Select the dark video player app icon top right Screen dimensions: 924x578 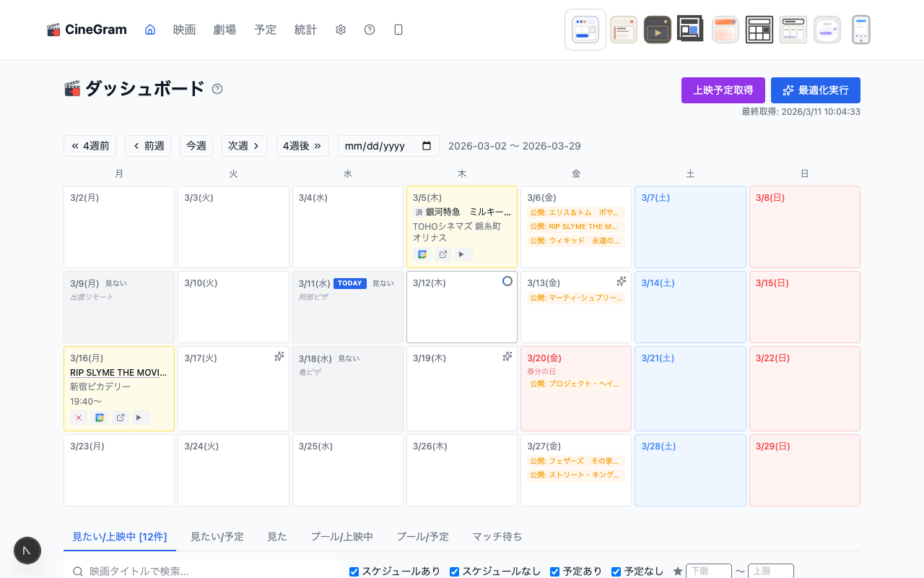658,30
